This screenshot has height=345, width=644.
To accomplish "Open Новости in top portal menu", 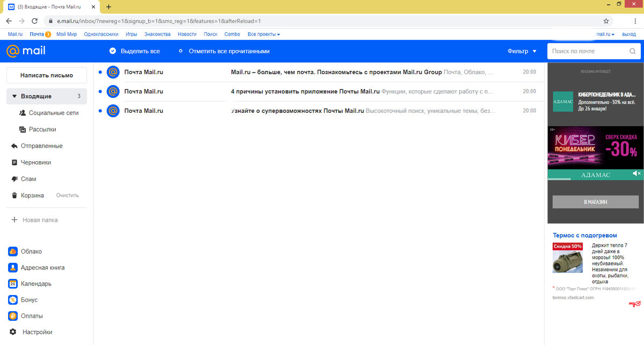I will [x=187, y=34].
